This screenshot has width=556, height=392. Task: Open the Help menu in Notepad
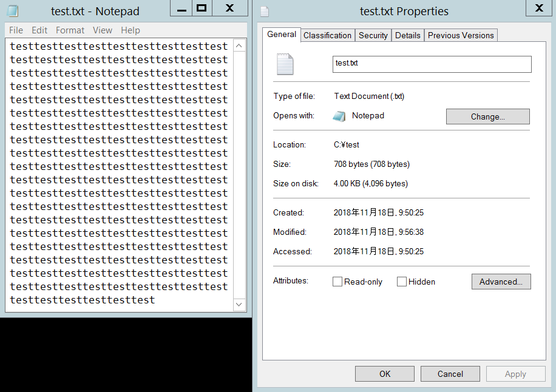pos(131,30)
